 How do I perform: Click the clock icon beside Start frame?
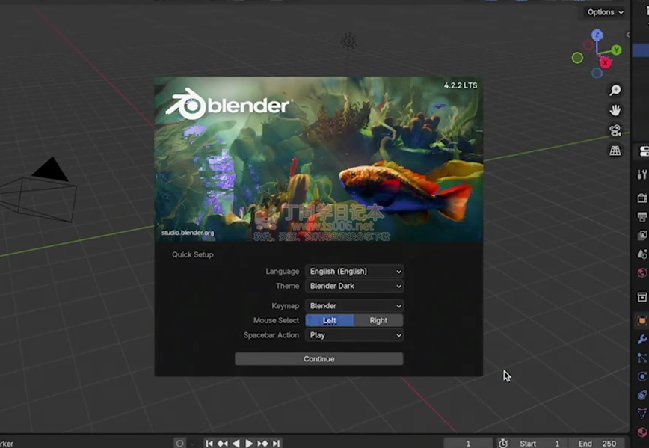click(503, 443)
